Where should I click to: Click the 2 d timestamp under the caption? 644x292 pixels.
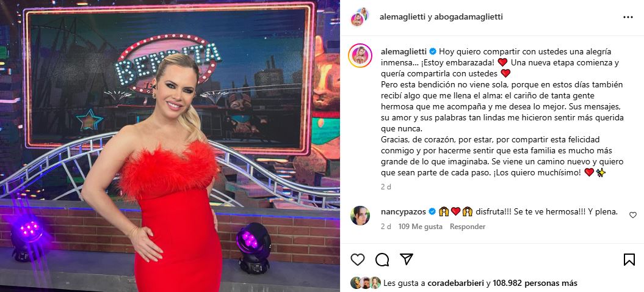point(386,187)
